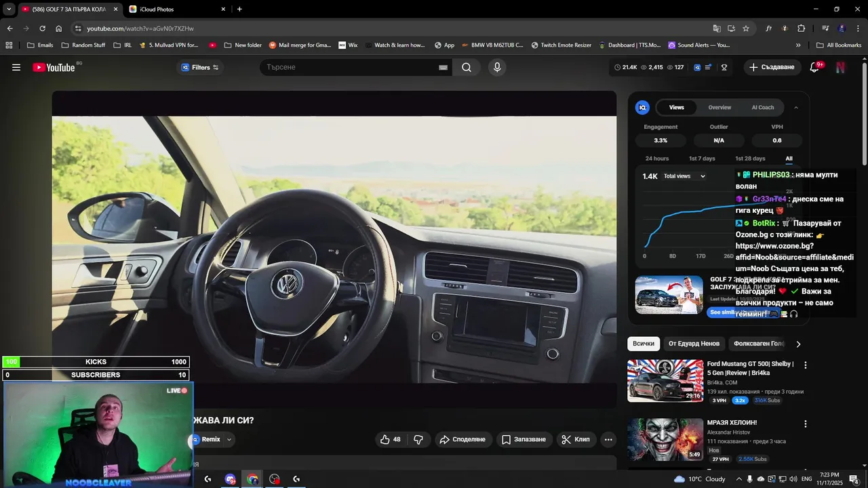The height and width of the screenshot is (488, 868).
Task: Open the cloudy weather widget in the taskbar
Action: pos(700,479)
